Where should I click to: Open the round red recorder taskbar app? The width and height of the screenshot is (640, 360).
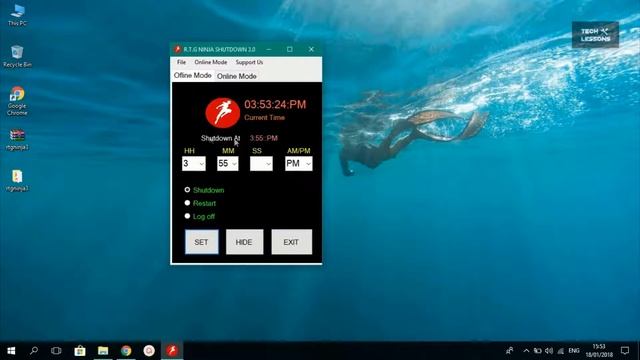point(149,351)
